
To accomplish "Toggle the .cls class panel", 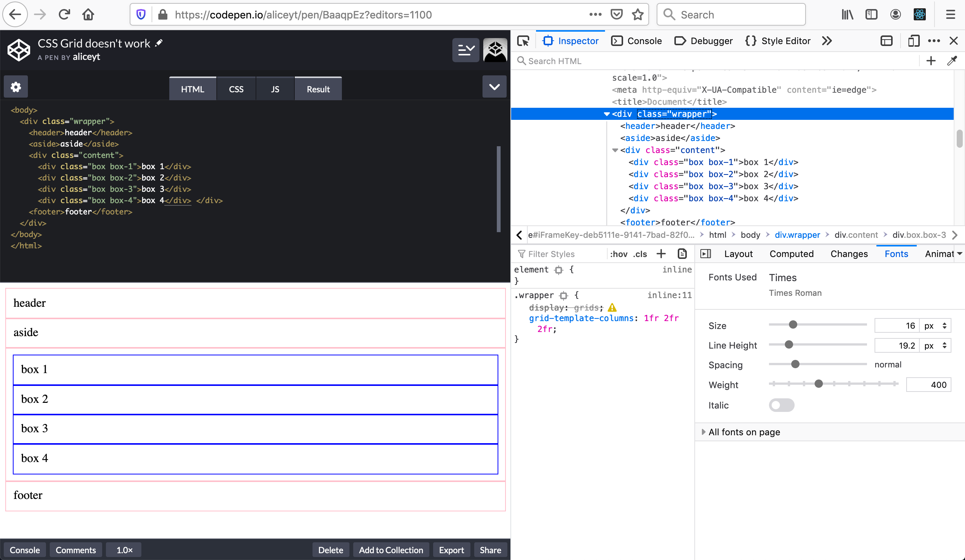I will click(x=640, y=254).
